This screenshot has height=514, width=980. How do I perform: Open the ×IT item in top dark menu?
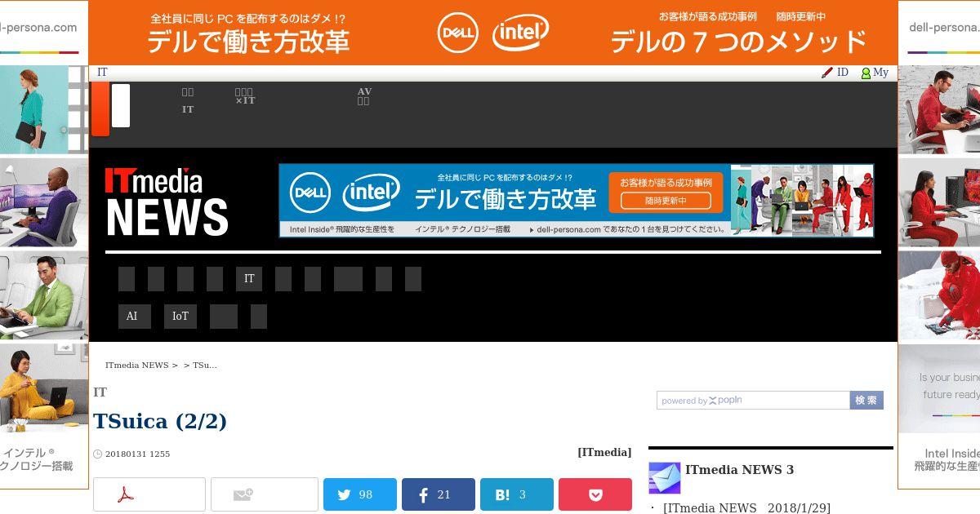click(x=245, y=97)
